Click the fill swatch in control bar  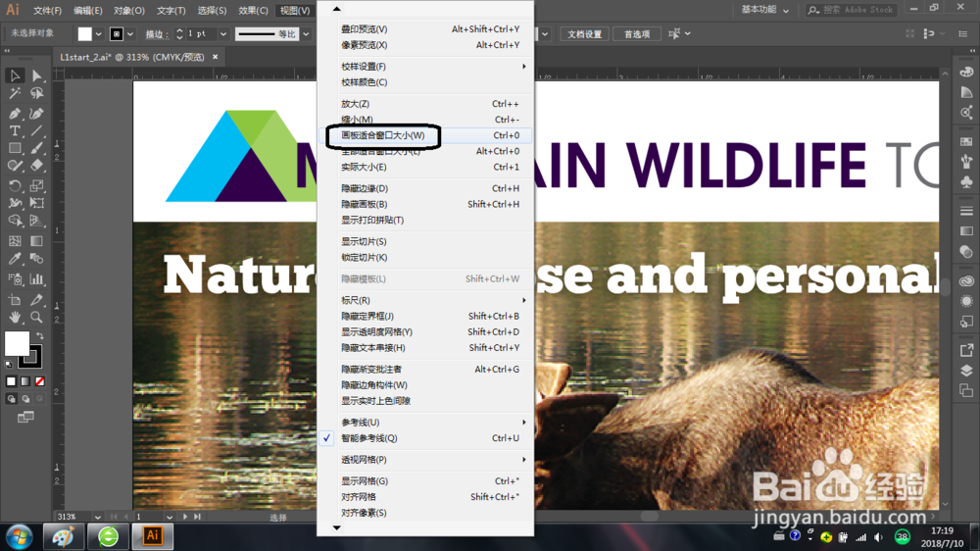[84, 34]
